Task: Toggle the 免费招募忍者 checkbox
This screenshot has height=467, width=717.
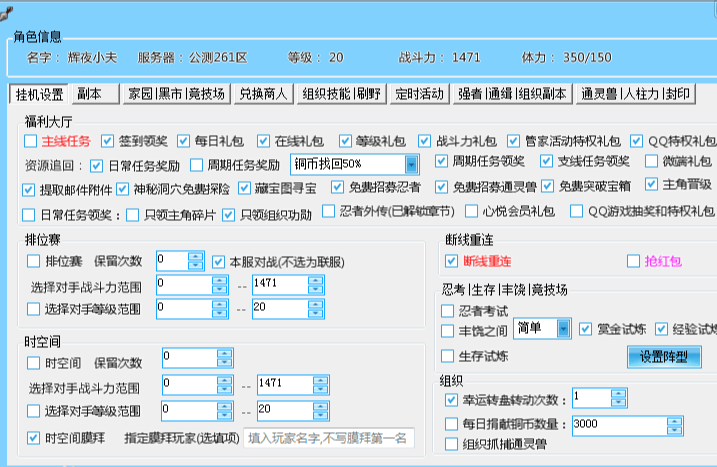Action: pyautogui.click(x=337, y=187)
